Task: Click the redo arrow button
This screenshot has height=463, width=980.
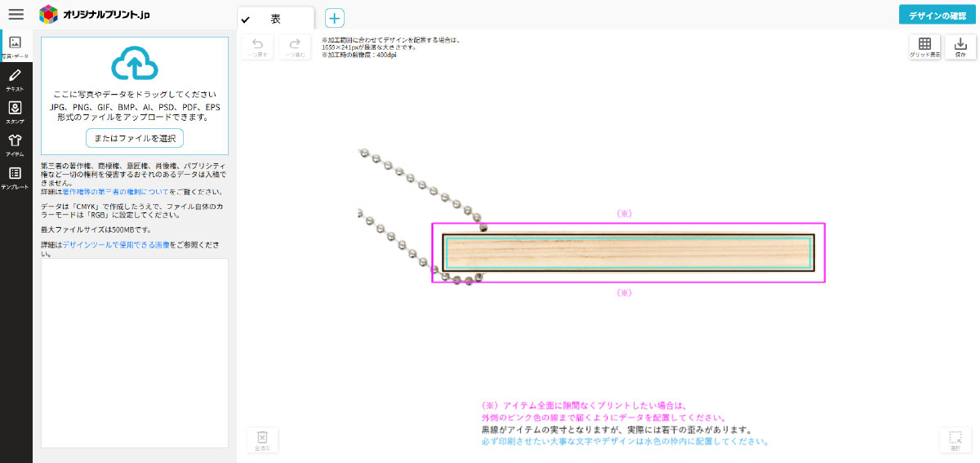Action: (x=295, y=47)
